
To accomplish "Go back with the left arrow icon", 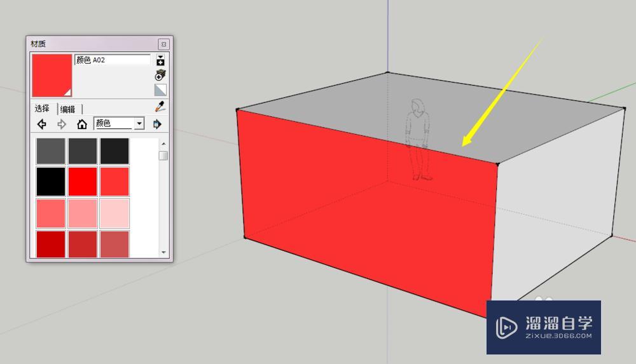I will pyautogui.click(x=42, y=124).
